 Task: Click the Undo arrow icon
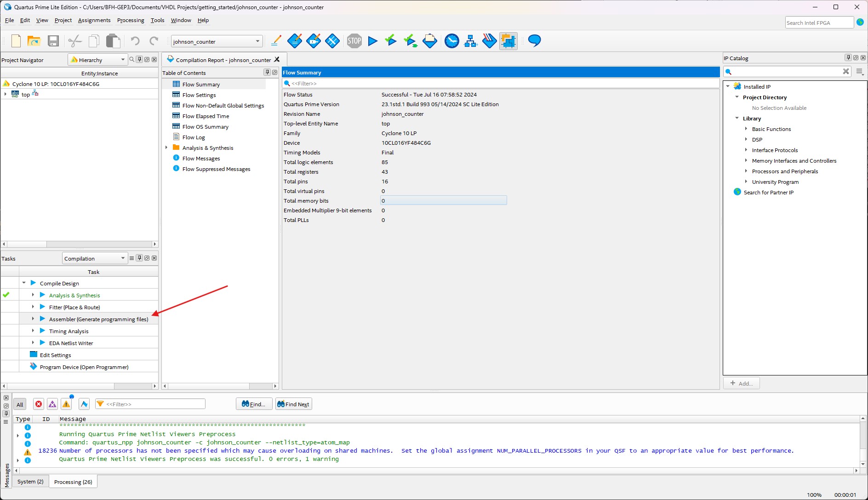135,41
